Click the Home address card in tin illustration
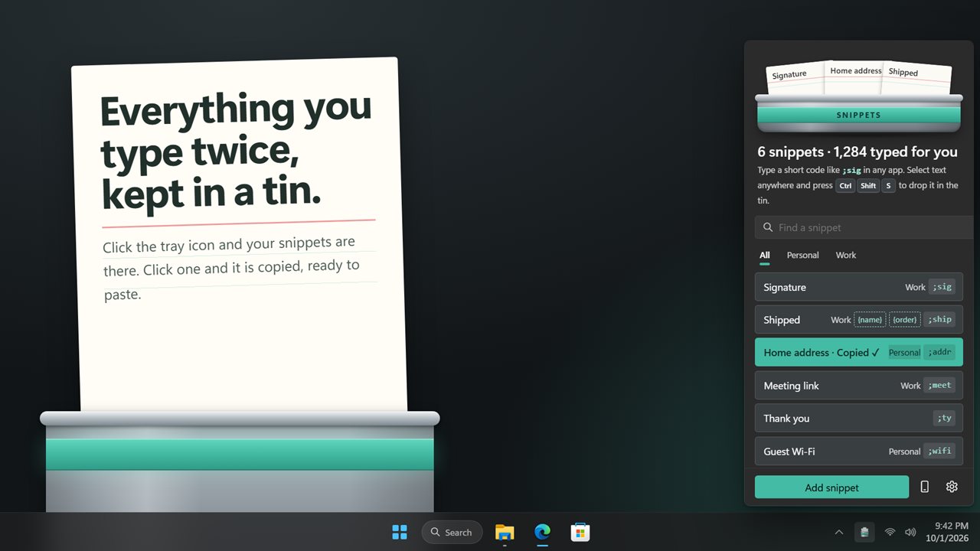Screen dimensions: 980x551 (855, 77)
